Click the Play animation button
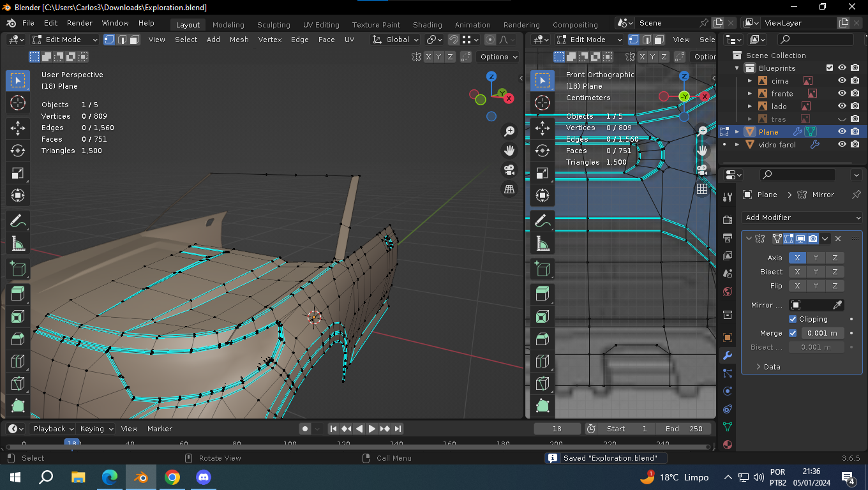Screen dimensions: 868x490 point(372,429)
